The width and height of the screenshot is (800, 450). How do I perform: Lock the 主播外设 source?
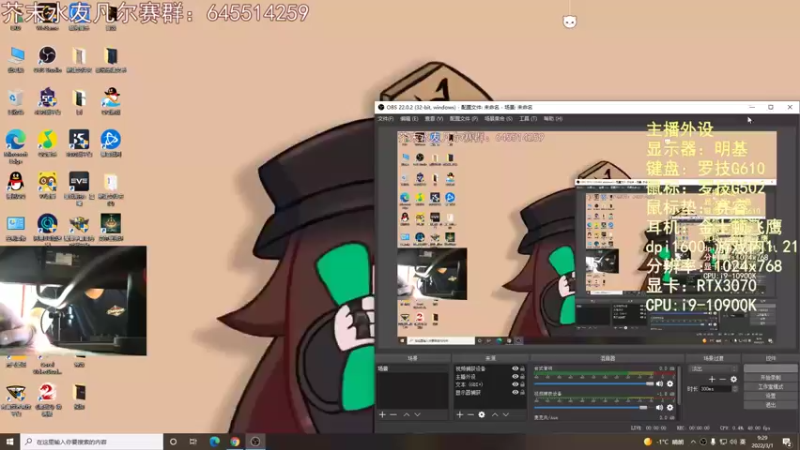522,377
